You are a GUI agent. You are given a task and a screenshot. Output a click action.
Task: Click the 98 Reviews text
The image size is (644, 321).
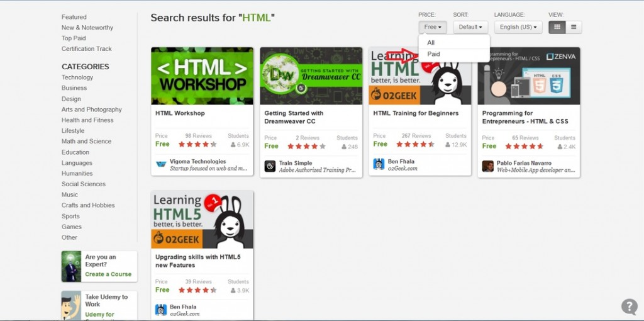[x=198, y=135]
